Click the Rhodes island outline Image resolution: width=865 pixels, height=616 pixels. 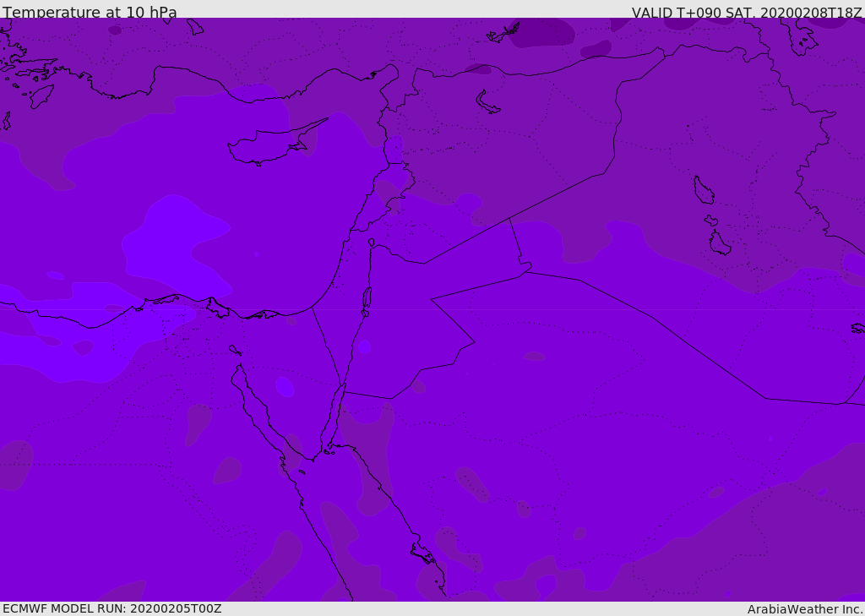coord(41,96)
